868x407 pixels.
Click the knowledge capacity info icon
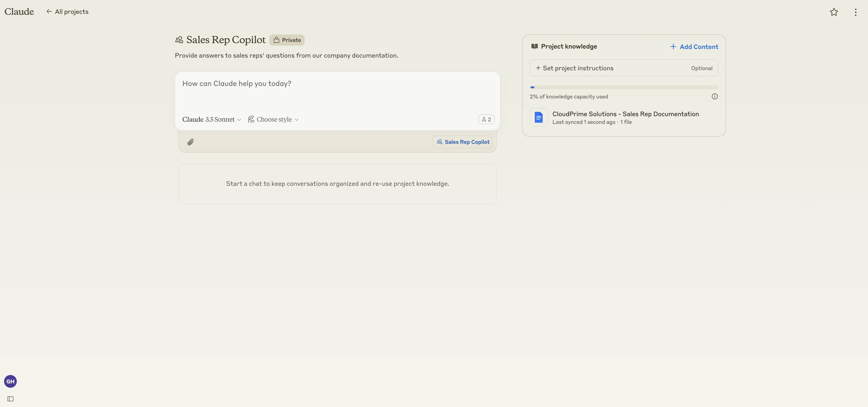coord(714,96)
